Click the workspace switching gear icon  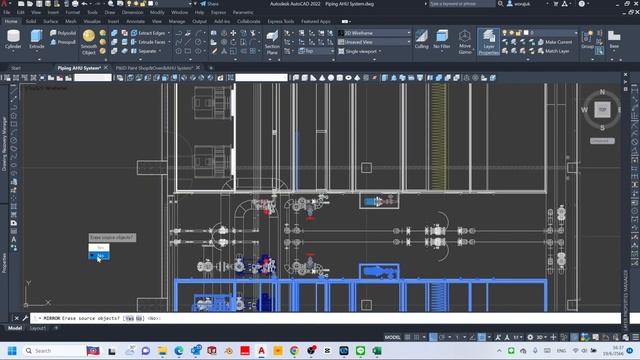[x=530, y=337]
